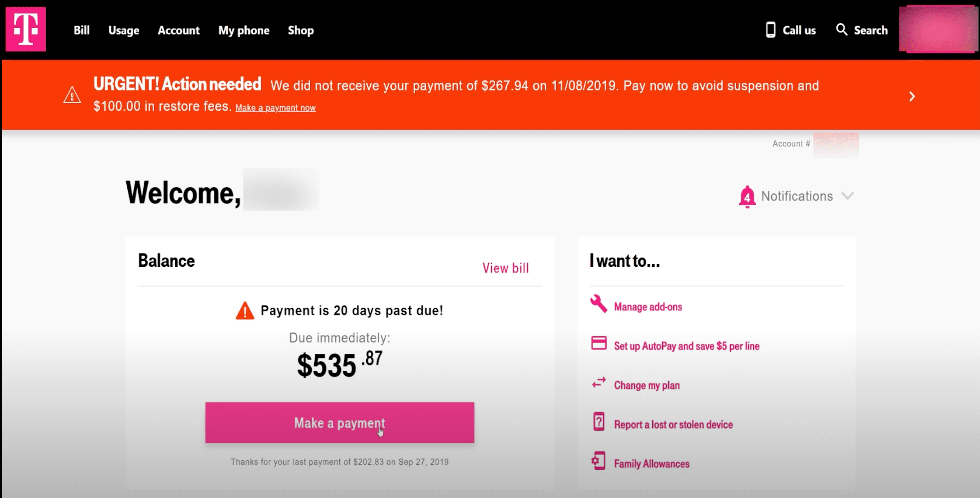980x498 pixels.
Task: Expand the Notifications dropdown chevron
Action: coord(847,196)
